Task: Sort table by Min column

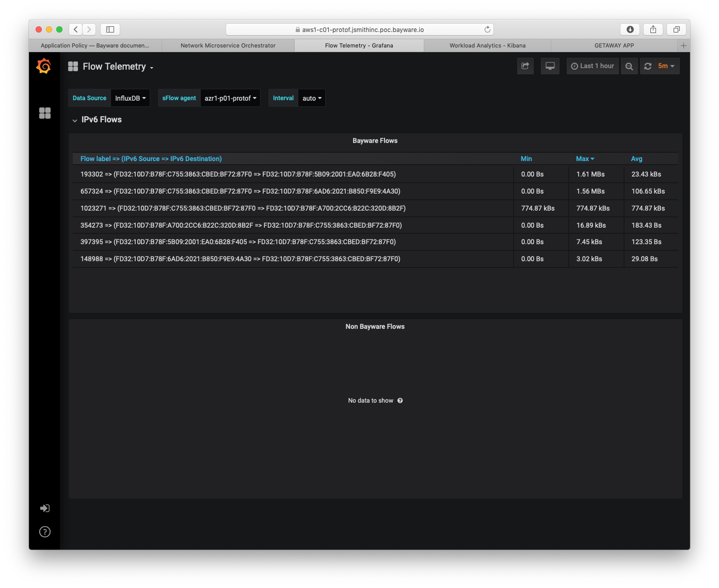Action: click(x=526, y=159)
